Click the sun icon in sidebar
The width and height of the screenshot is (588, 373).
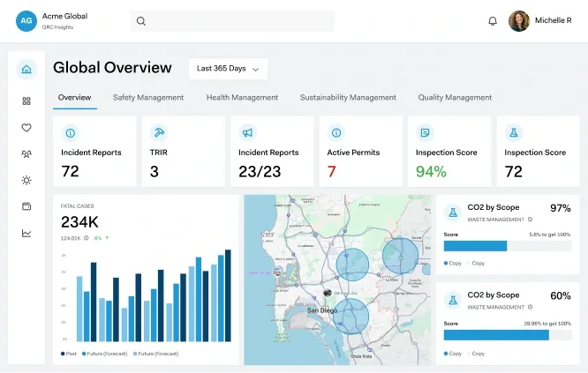coord(26,180)
